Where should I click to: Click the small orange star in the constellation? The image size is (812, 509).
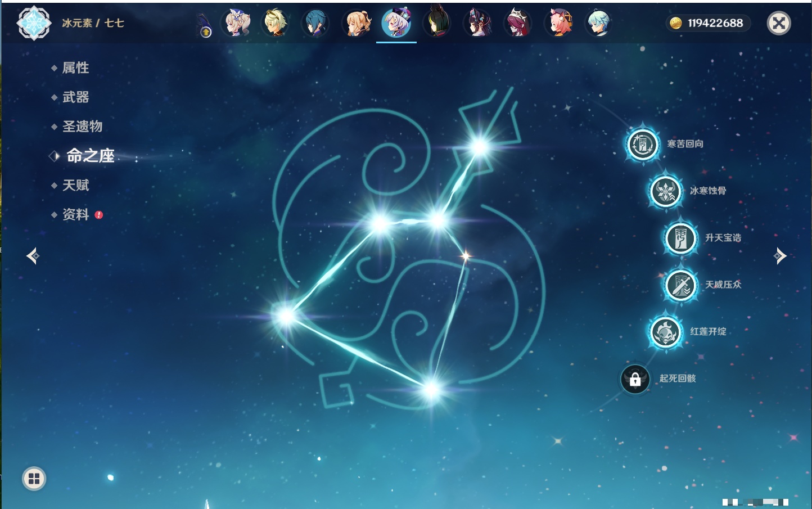click(x=466, y=256)
